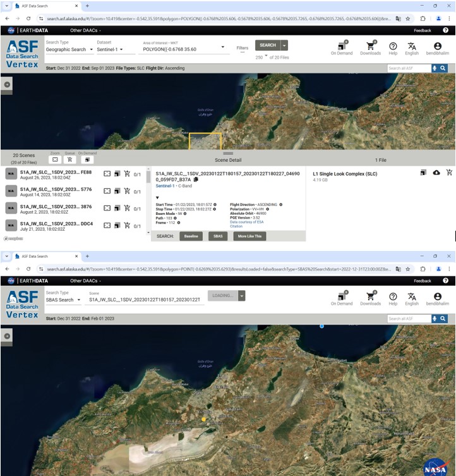Screen dimensions: 456x476
Task: Open Downloads cart in top window
Action: [x=370, y=48]
